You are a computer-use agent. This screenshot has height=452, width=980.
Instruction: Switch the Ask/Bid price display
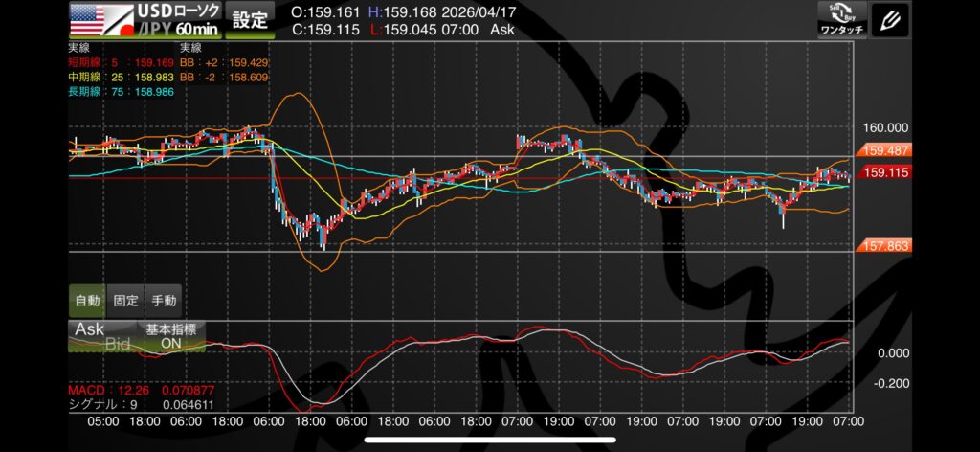point(103,336)
